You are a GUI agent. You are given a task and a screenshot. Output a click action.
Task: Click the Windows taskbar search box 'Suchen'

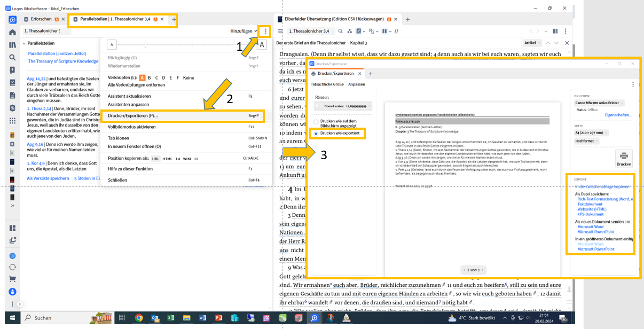pos(69,318)
